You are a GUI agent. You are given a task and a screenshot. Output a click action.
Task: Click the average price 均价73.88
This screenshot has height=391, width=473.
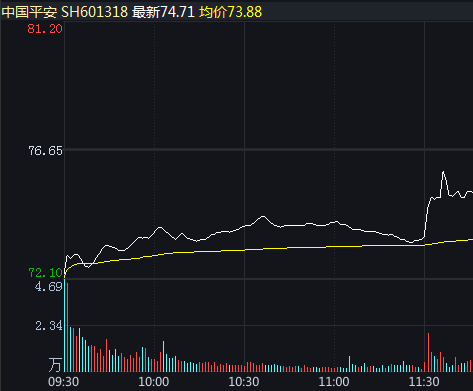(231, 12)
